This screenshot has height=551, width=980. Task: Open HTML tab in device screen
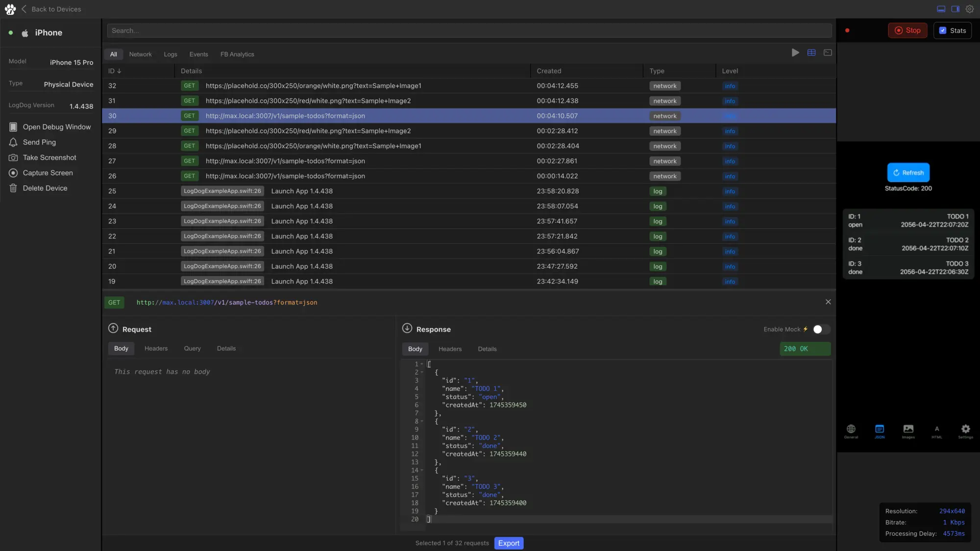[937, 431]
